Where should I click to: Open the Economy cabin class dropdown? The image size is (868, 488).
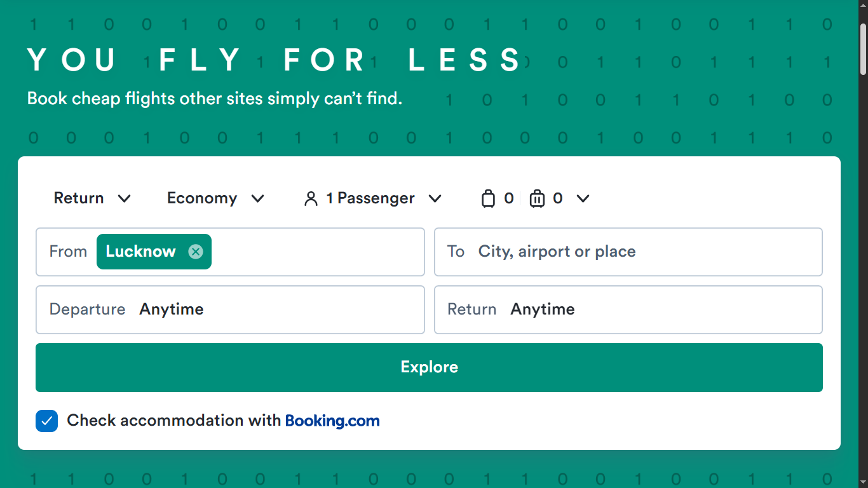point(215,198)
